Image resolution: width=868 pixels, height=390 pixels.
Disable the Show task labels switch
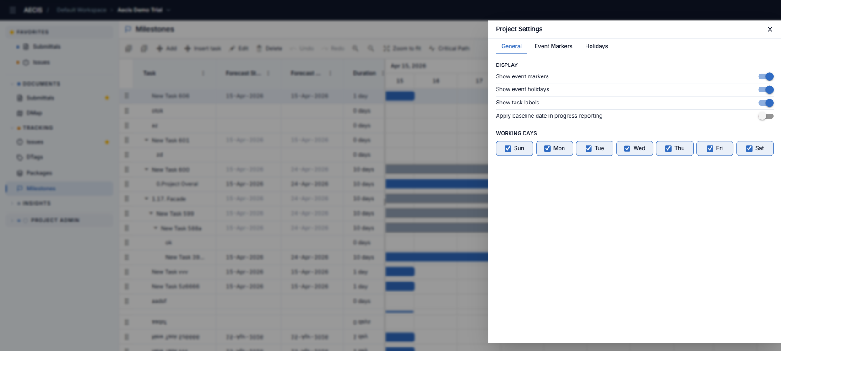(766, 103)
